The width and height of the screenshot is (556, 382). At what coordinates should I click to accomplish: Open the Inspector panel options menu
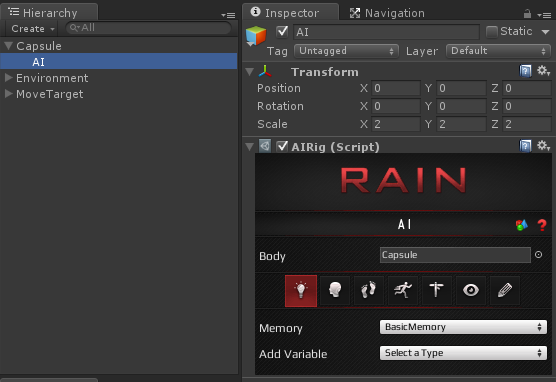544,15
